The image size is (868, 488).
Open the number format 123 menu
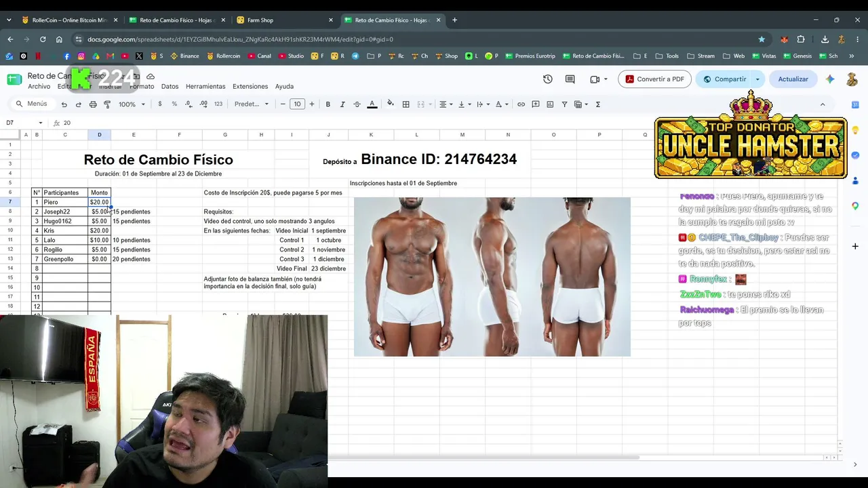click(218, 104)
